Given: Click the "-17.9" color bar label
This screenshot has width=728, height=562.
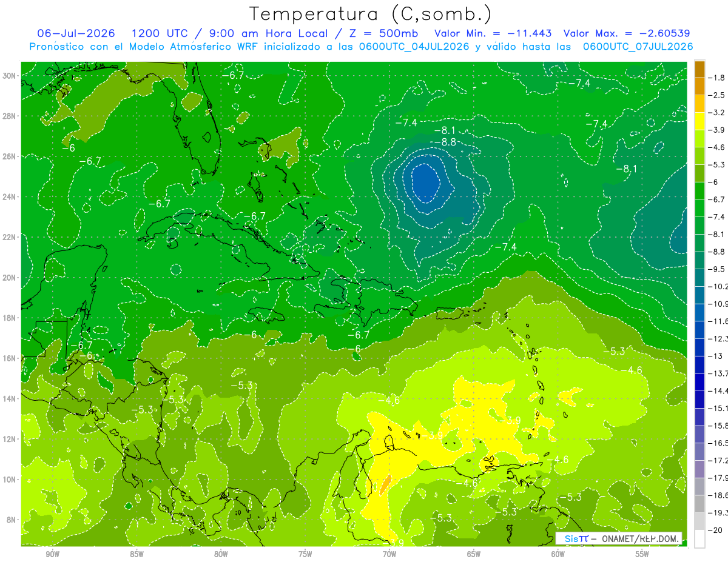Looking at the screenshot, I should click(718, 478).
